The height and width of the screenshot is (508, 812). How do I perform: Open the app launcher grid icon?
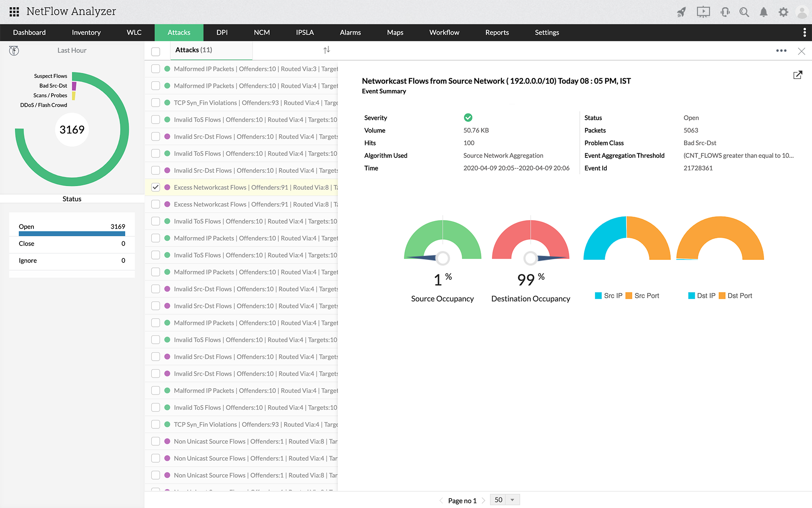[x=14, y=12]
